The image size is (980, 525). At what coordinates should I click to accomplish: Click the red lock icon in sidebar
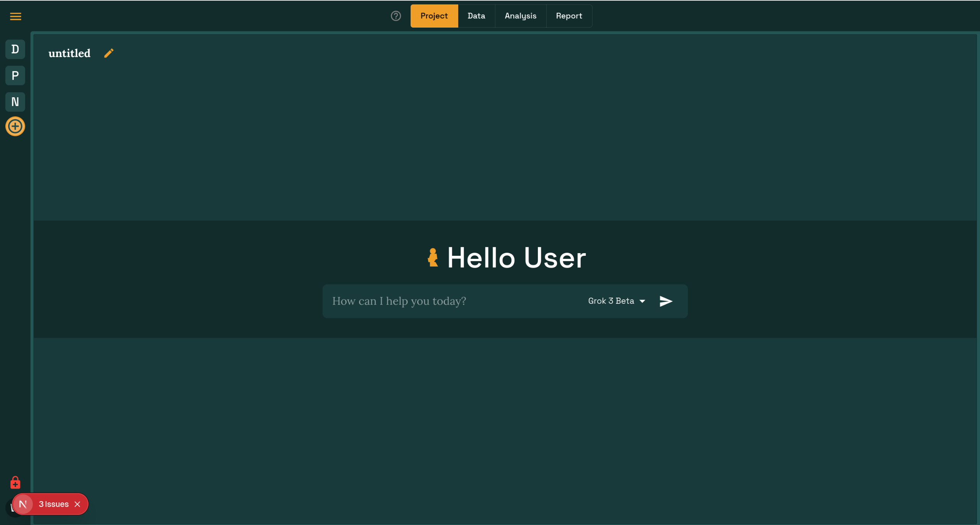(15, 482)
